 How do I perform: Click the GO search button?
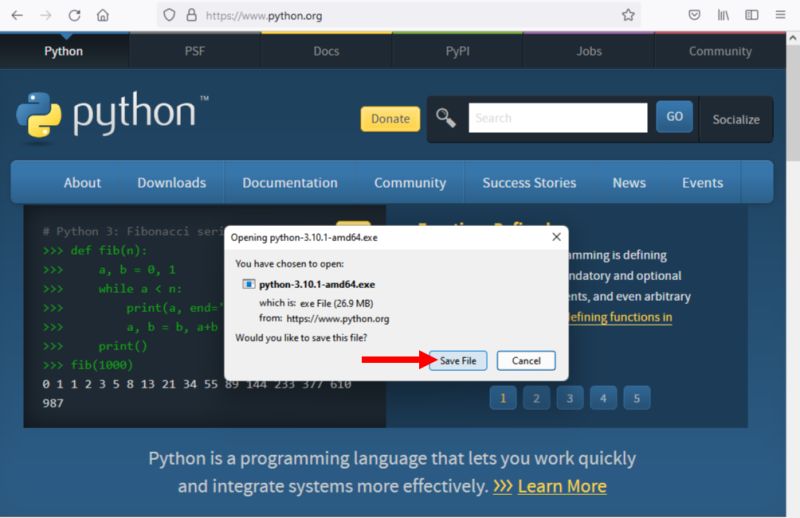tap(674, 117)
